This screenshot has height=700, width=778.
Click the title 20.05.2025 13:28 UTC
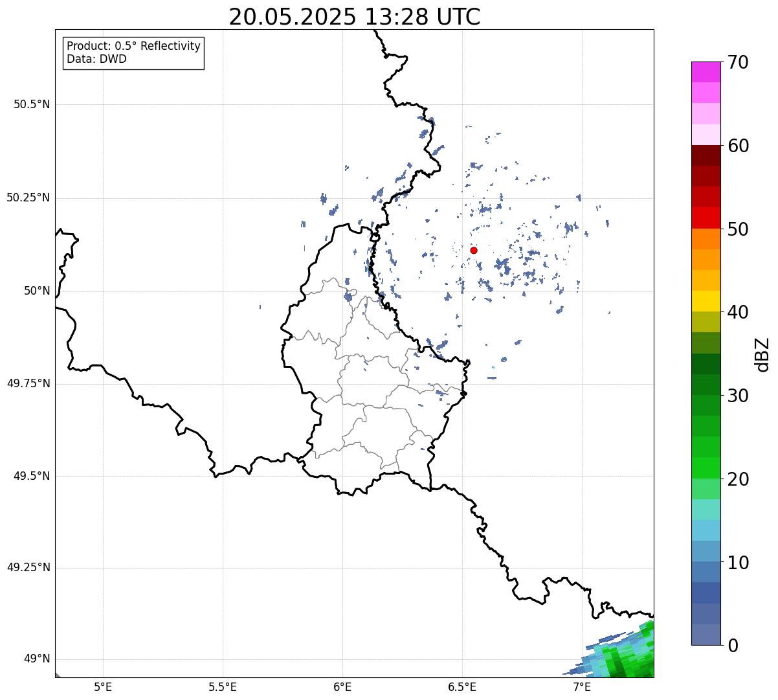(x=355, y=16)
